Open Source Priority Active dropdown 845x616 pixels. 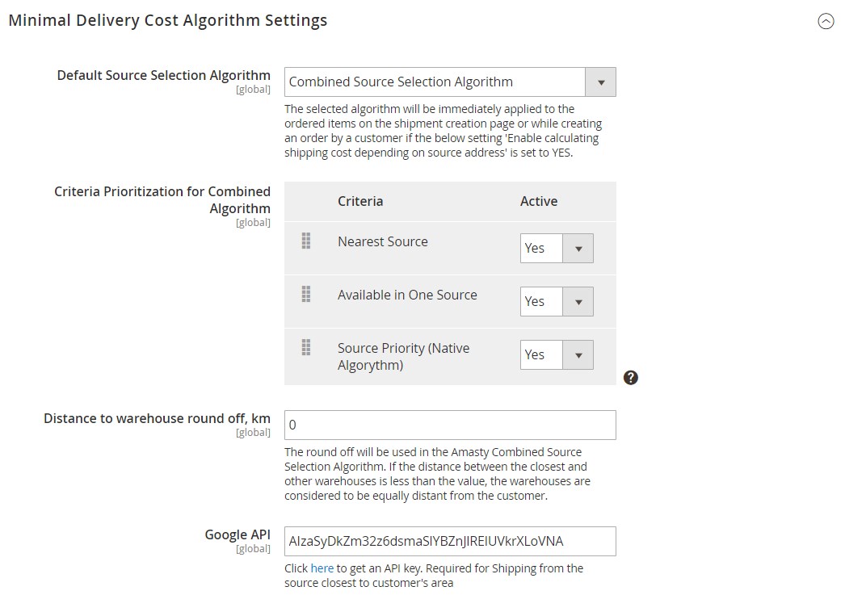pos(557,355)
